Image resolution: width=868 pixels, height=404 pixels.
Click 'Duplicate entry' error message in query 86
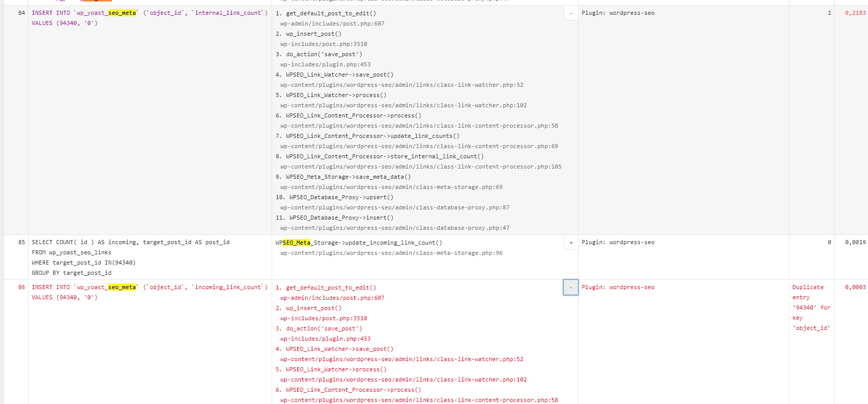[x=811, y=307]
